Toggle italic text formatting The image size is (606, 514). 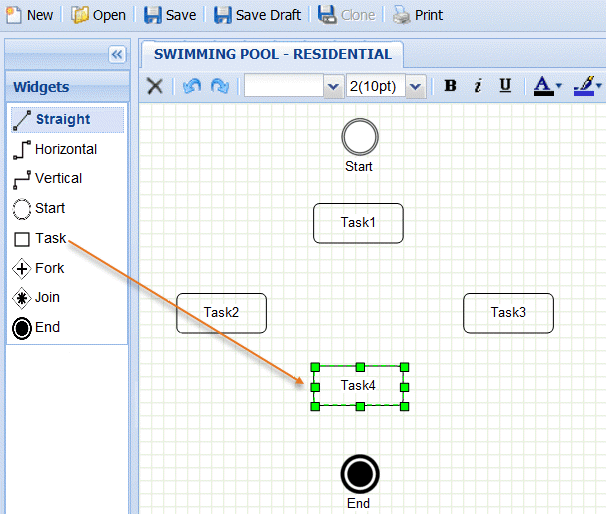tap(477, 86)
